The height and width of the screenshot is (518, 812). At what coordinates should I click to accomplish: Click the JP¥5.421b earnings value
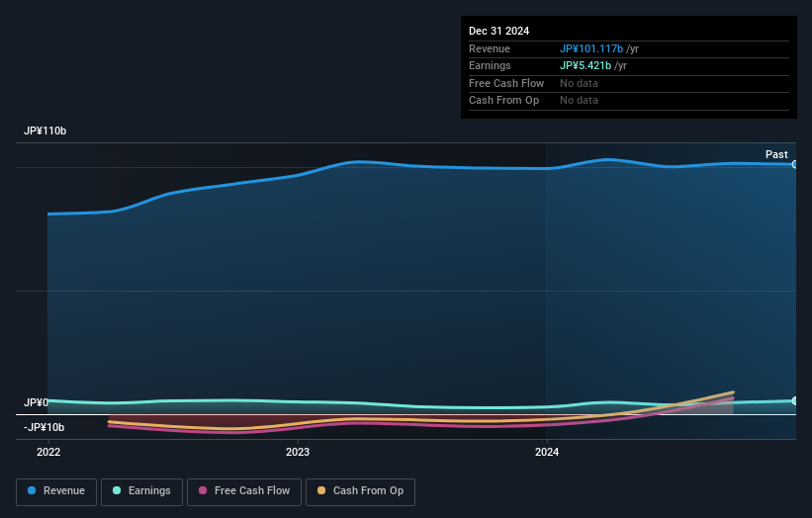click(586, 65)
